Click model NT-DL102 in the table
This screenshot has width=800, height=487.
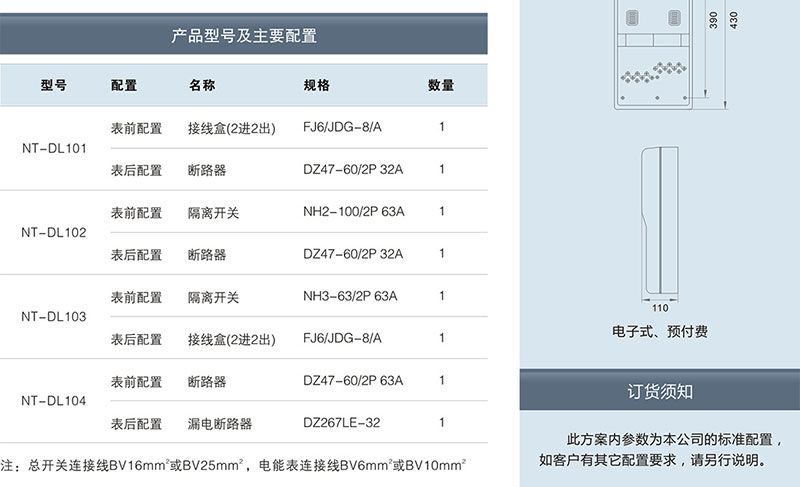tap(54, 233)
